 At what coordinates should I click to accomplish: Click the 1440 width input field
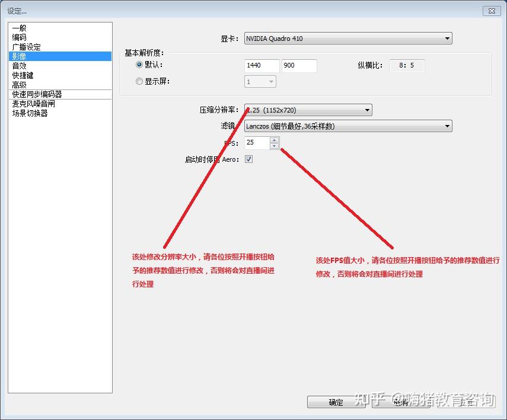262,66
